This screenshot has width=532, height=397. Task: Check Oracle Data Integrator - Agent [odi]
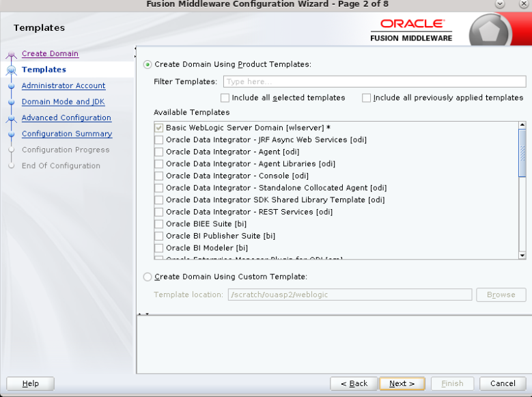(158, 152)
